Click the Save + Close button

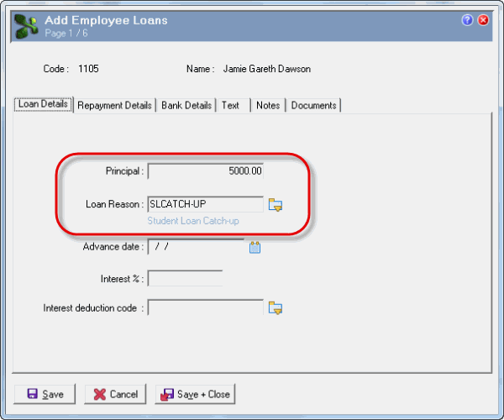click(195, 394)
